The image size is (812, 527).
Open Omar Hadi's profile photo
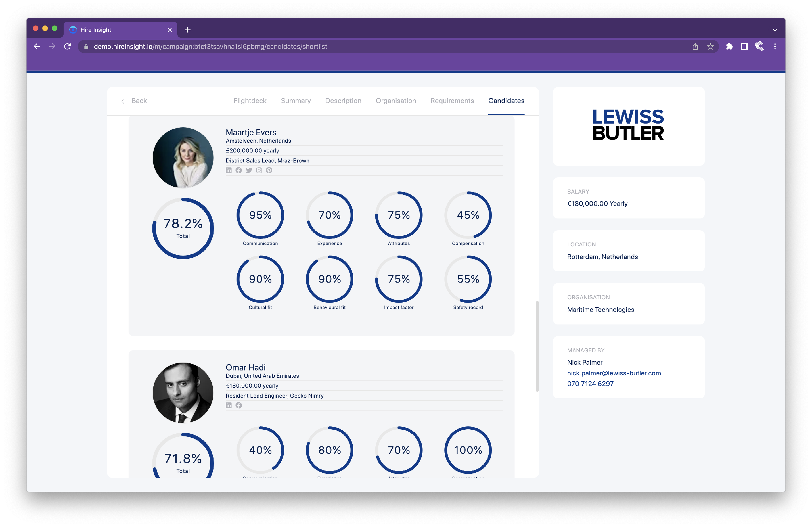click(x=183, y=393)
